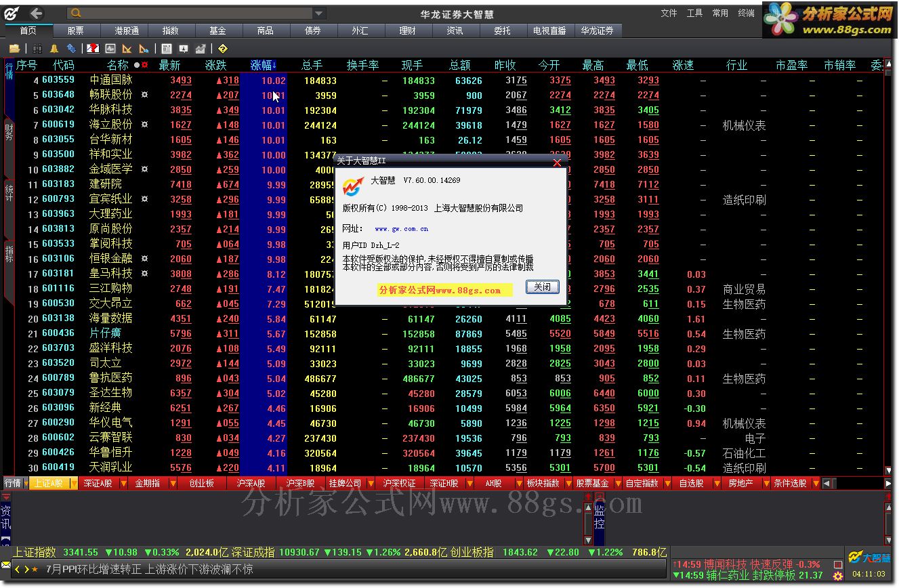Click the gray dot icon beside 名称 header

tap(136, 66)
